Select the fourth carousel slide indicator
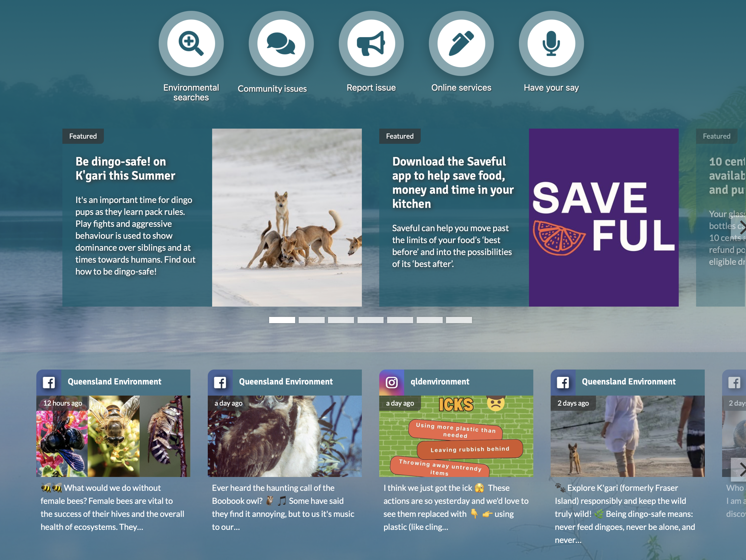 click(x=370, y=320)
